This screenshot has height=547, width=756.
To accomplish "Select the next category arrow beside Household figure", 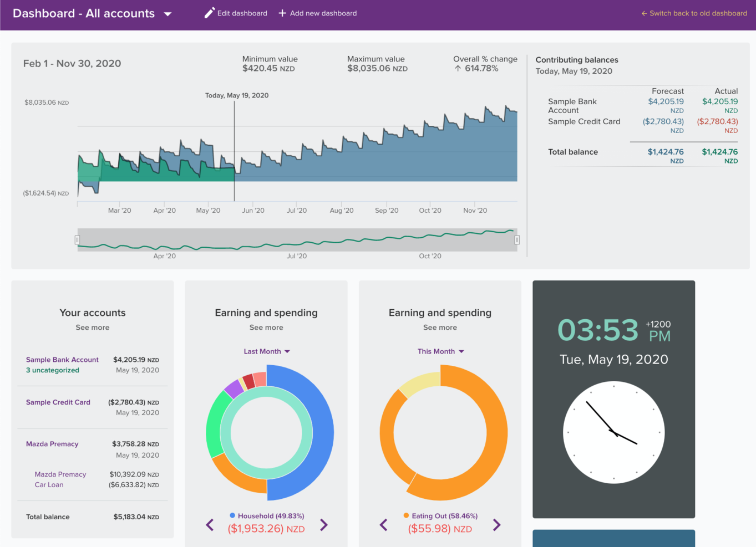I will click(323, 525).
